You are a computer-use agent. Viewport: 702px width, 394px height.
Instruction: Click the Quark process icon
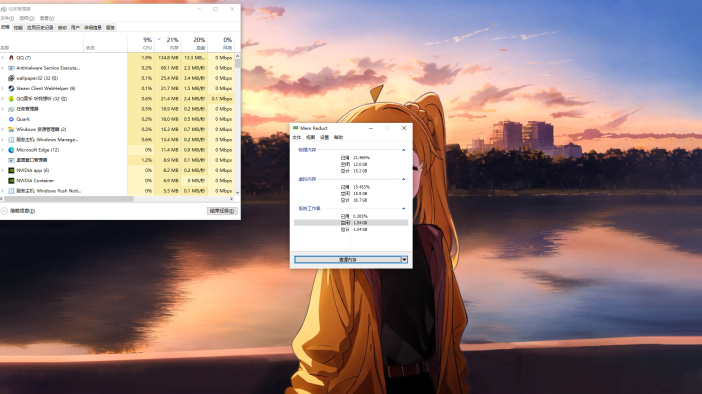[x=11, y=119]
